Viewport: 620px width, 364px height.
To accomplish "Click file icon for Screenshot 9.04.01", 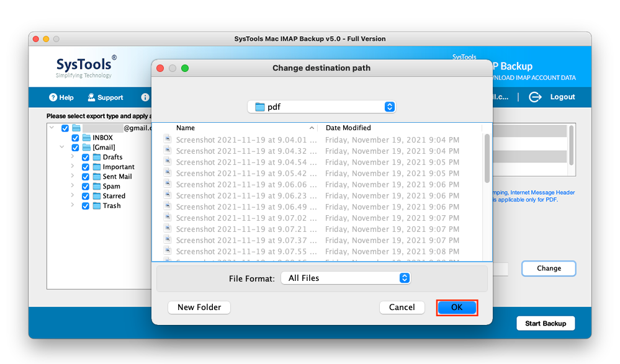I will pyautogui.click(x=168, y=139).
